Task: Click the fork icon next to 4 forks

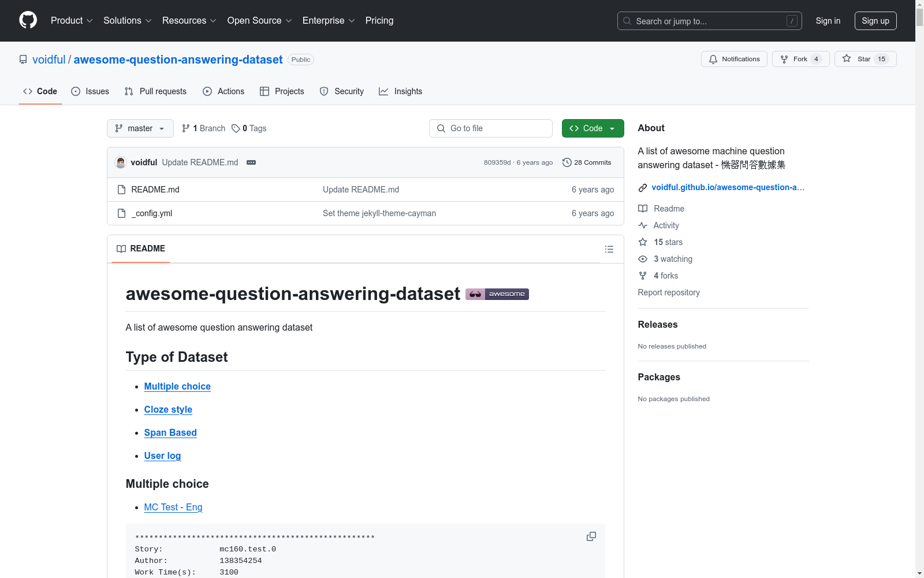Action: pyautogui.click(x=643, y=276)
